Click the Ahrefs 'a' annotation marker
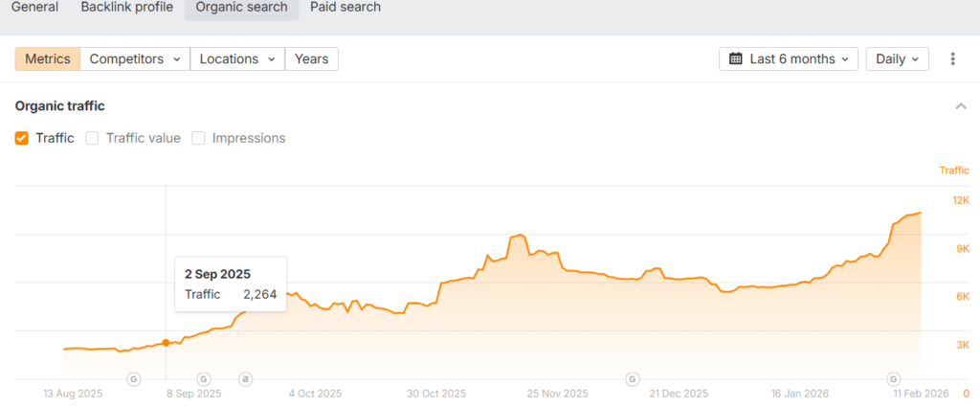Viewport: 980px width, 409px height. (x=246, y=379)
